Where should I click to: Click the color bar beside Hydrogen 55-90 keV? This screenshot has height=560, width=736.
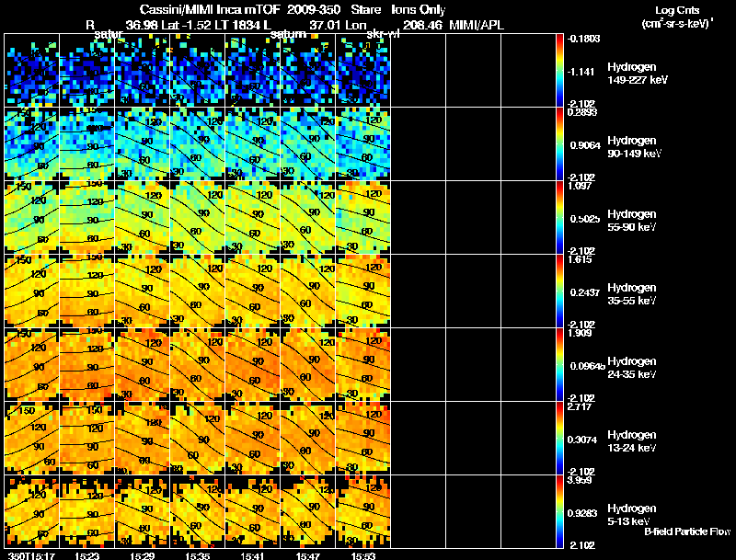pos(559,218)
